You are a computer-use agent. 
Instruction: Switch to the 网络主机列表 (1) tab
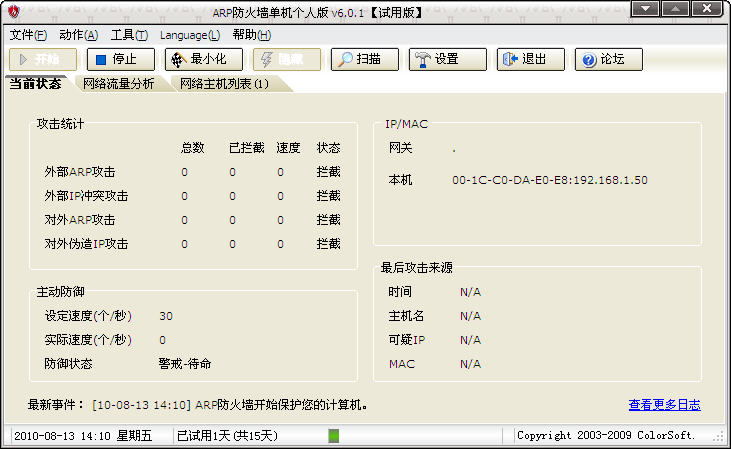pyautogui.click(x=224, y=83)
